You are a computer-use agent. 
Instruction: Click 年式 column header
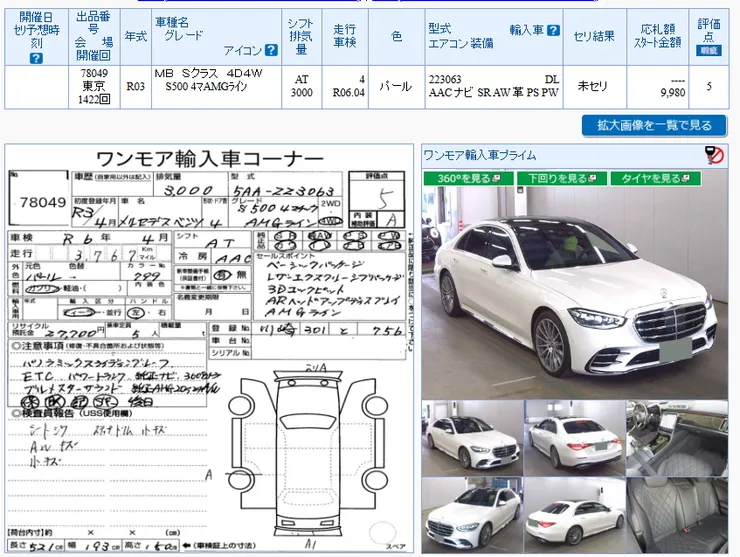pyautogui.click(x=136, y=36)
